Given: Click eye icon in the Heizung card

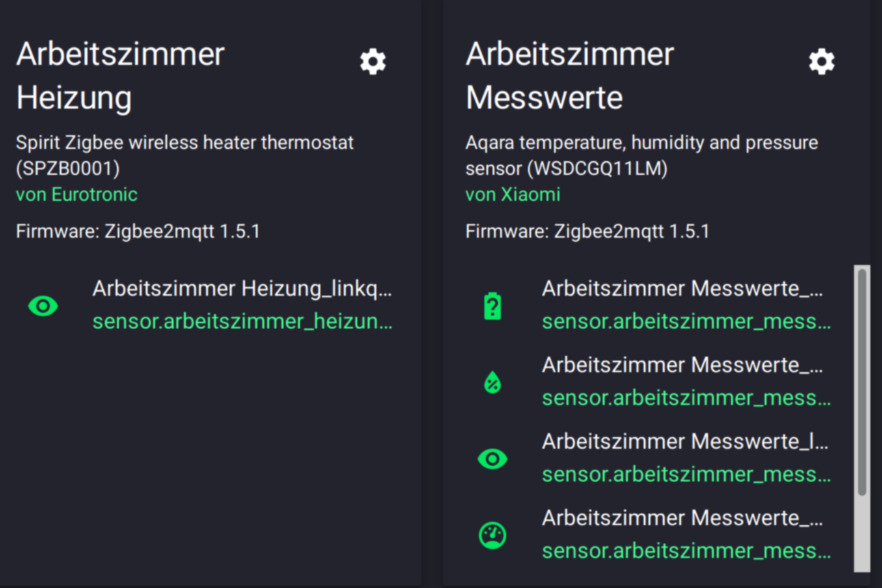Looking at the screenshot, I should [x=43, y=306].
